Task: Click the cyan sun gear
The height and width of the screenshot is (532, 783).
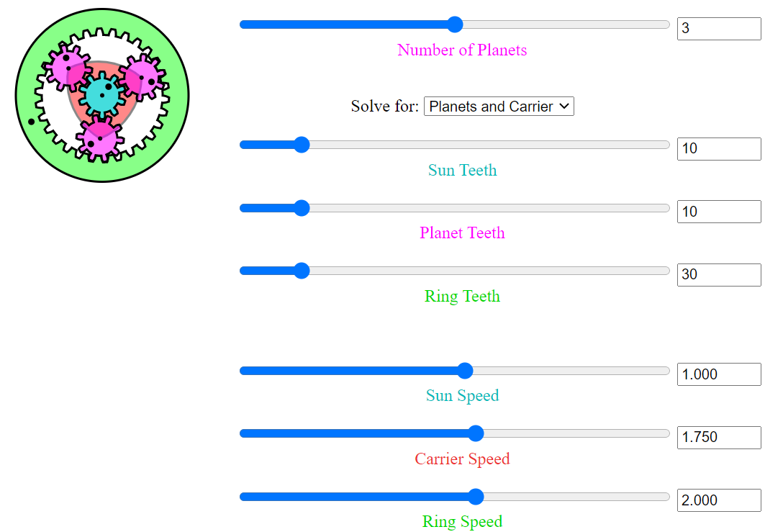Action: point(101,96)
